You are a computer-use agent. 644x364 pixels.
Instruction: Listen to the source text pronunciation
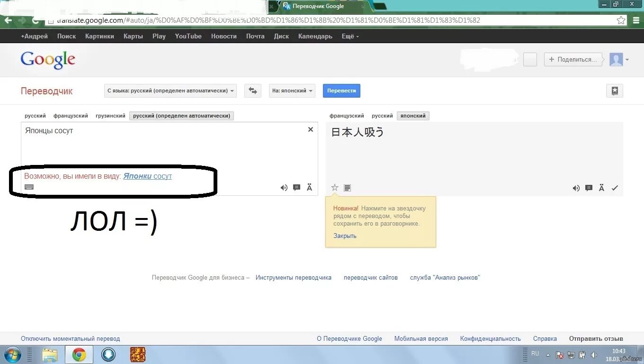coord(284,188)
